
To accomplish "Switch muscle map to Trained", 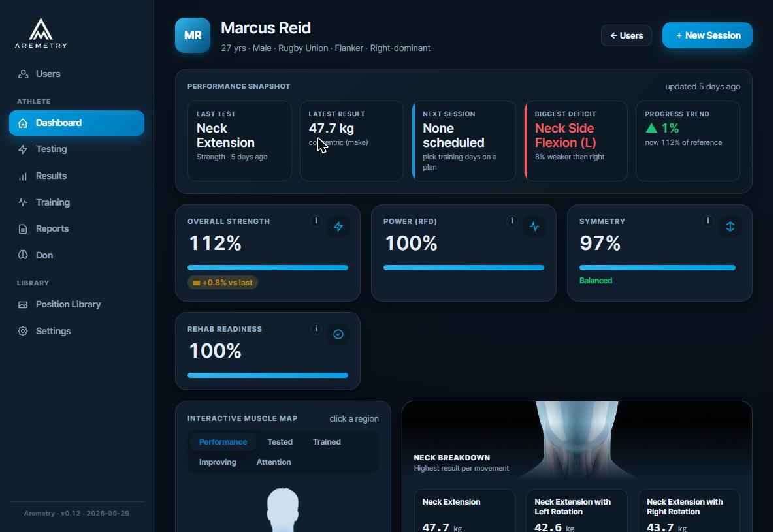I will (x=327, y=442).
